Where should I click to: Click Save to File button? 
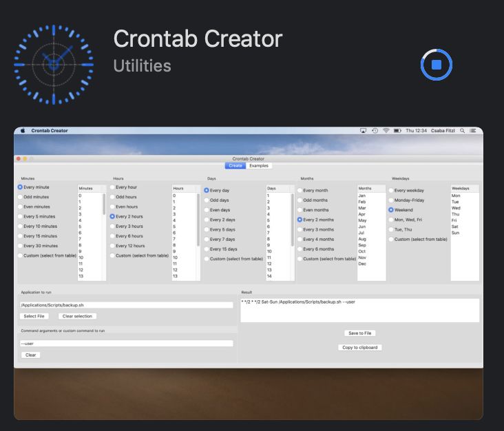359,333
